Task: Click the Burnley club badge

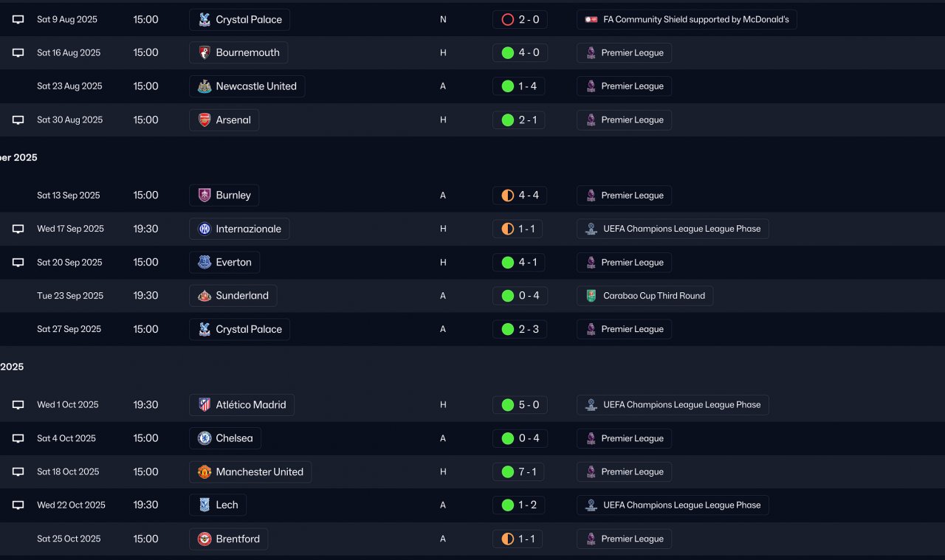Action: (x=205, y=196)
